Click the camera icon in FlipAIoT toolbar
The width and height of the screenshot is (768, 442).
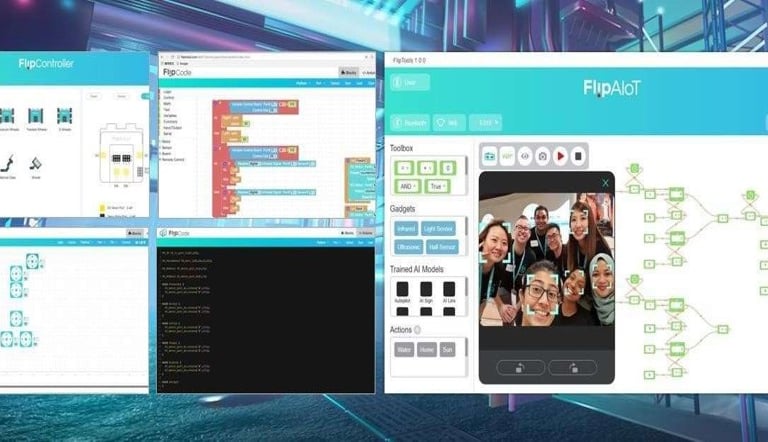point(543,156)
